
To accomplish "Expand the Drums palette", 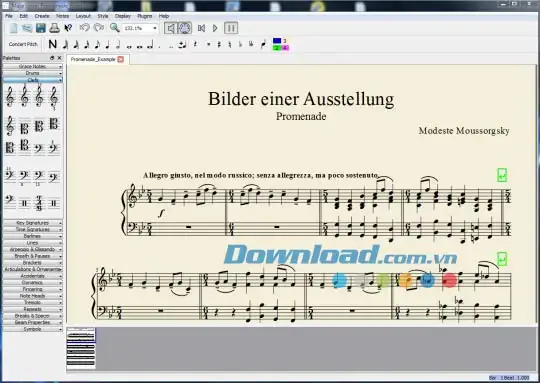I will [33, 73].
